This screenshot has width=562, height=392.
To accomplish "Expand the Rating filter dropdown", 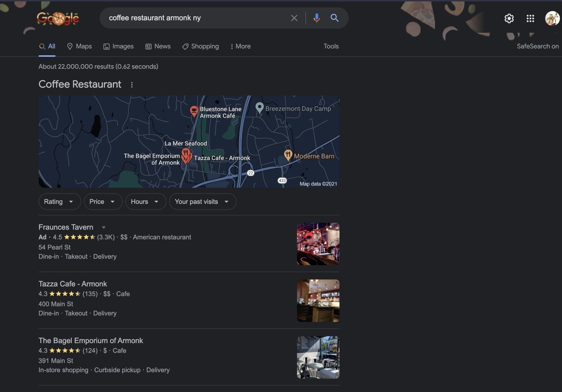I will click(59, 201).
